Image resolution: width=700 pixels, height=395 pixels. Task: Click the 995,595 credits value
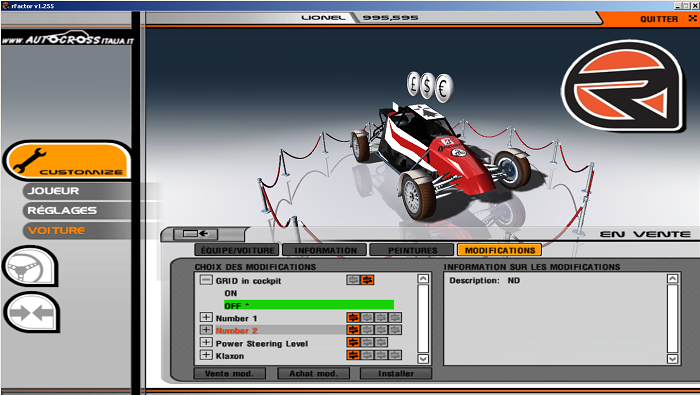[x=390, y=17]
